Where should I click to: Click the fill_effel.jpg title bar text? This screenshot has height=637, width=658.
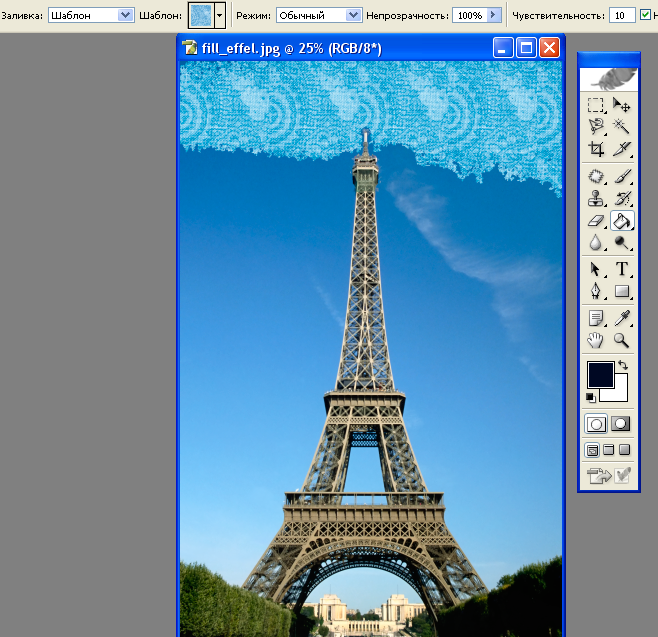(291, 49)
